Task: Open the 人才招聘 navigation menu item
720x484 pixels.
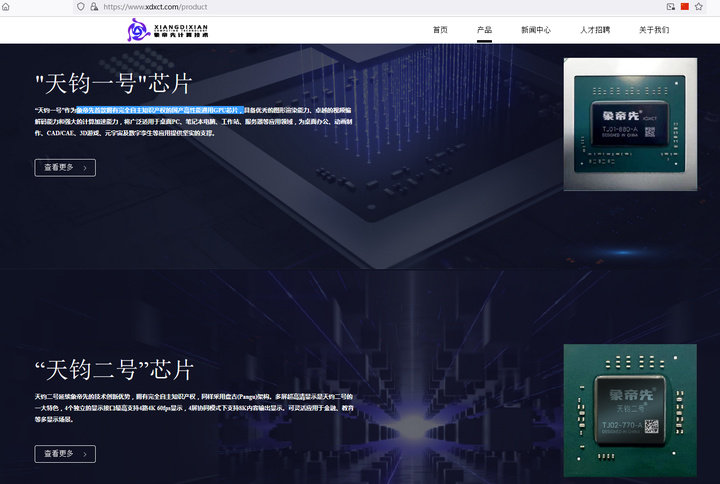Action: tap(595, 30)
